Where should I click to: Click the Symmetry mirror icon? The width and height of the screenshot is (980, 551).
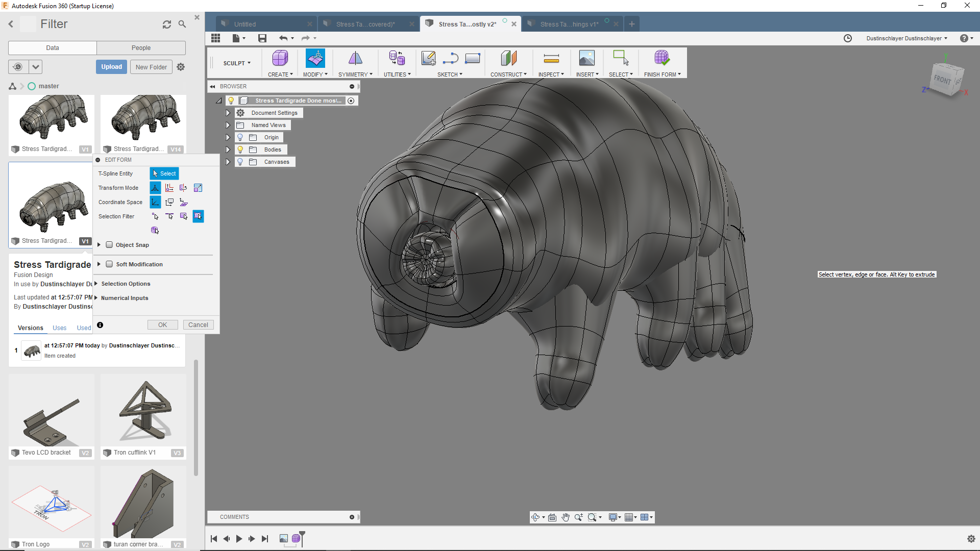tap(355, 58)
